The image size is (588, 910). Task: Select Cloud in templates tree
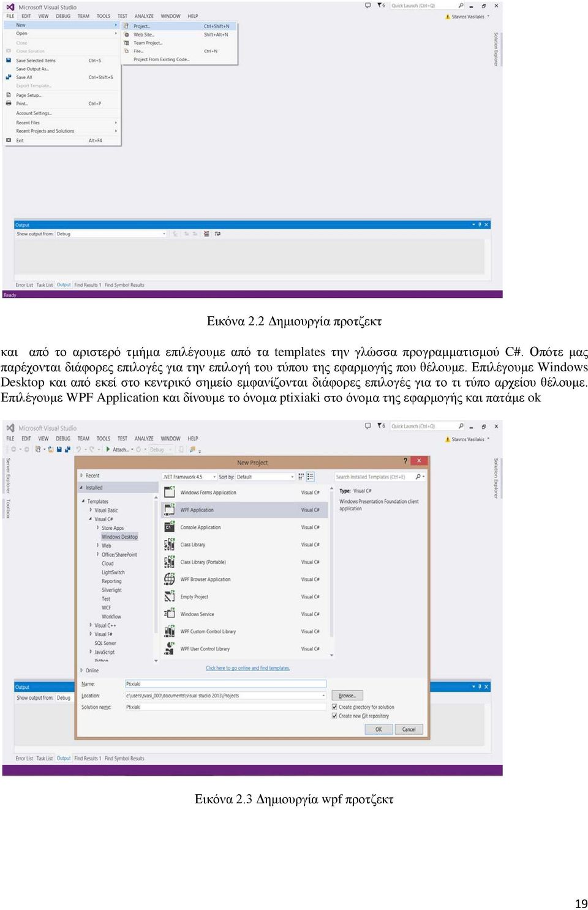tap(107, 563)
